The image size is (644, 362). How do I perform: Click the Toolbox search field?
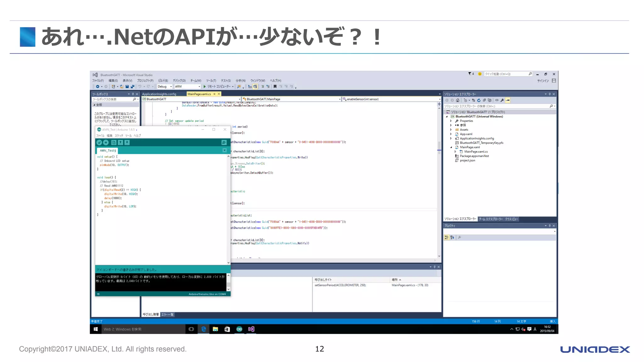tap(115, 99)
